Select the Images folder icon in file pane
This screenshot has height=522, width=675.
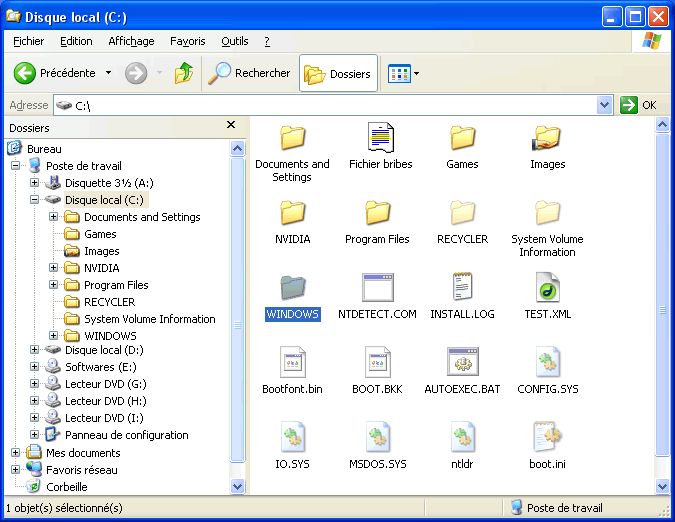click(x=547, y=138)
